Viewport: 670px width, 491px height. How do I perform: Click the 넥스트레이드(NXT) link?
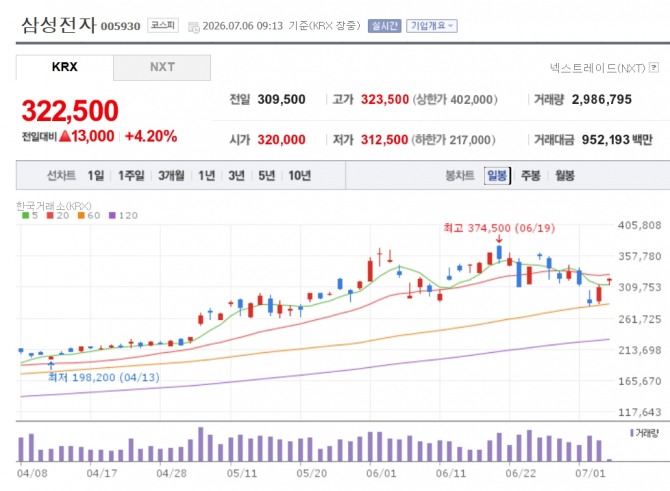(x=597, y=68)
